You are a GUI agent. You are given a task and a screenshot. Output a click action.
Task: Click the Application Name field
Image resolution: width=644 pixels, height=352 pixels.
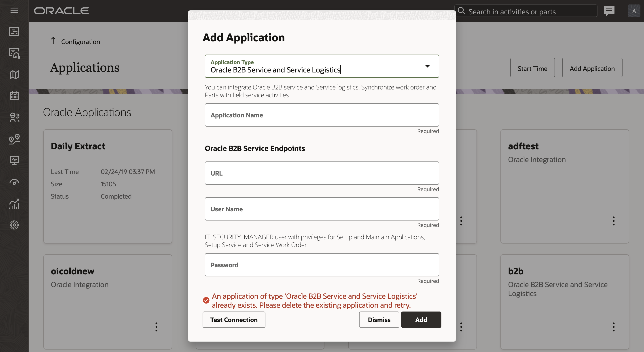point(322,115)
